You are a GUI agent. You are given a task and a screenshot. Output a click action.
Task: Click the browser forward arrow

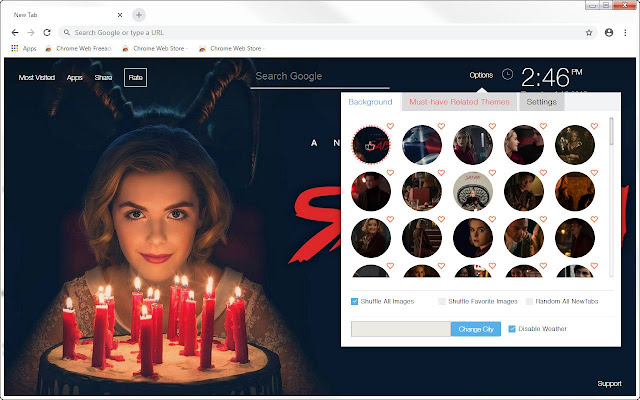[31, 32]
